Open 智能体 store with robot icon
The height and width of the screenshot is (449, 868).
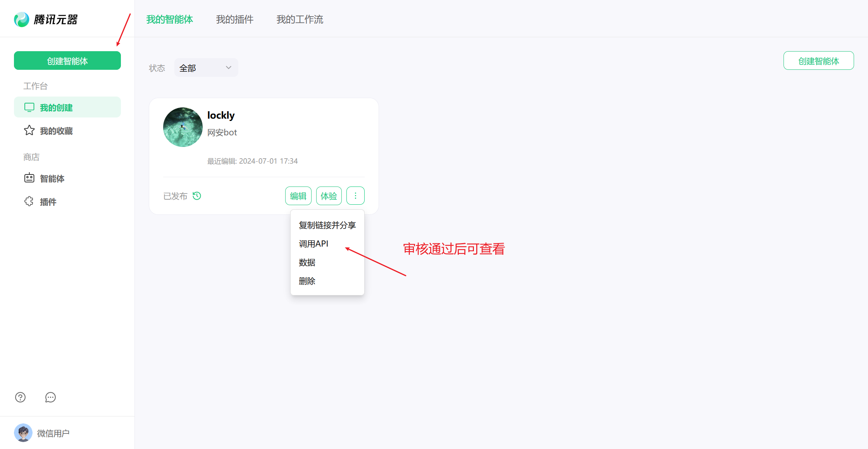pos(29,178)
